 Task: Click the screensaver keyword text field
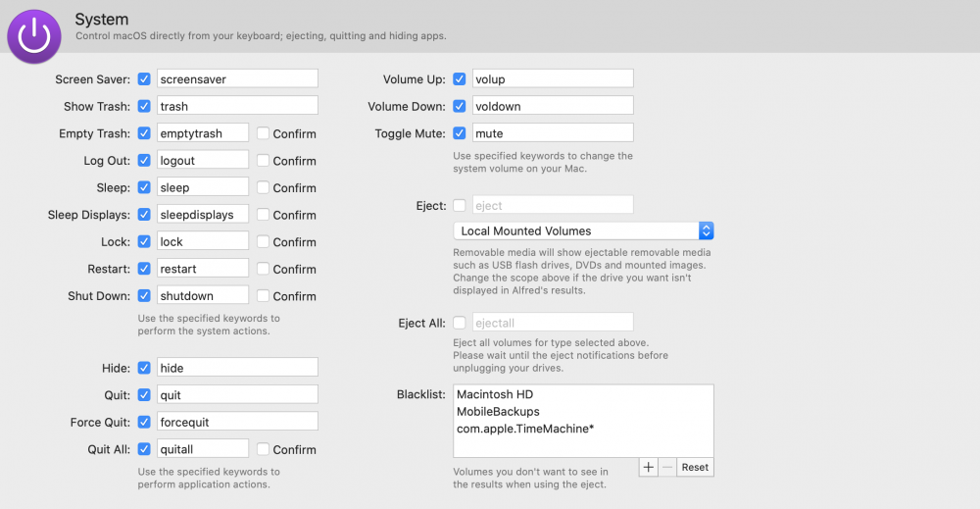[x=236, y=78]
